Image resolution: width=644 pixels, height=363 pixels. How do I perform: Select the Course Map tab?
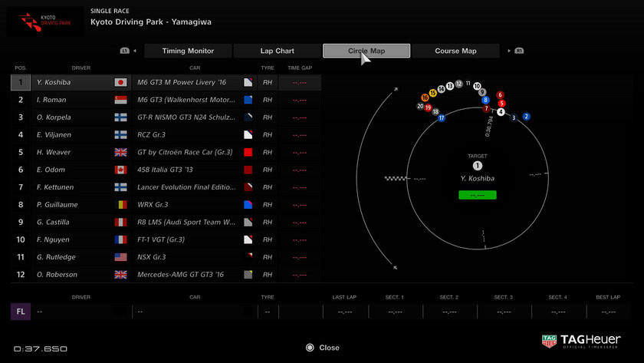455,51
